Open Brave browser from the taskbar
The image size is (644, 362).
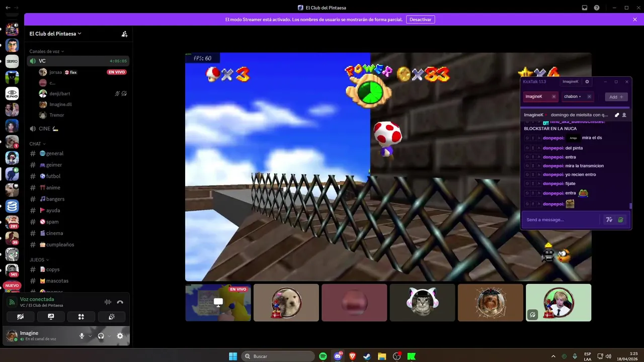point(352,356)
